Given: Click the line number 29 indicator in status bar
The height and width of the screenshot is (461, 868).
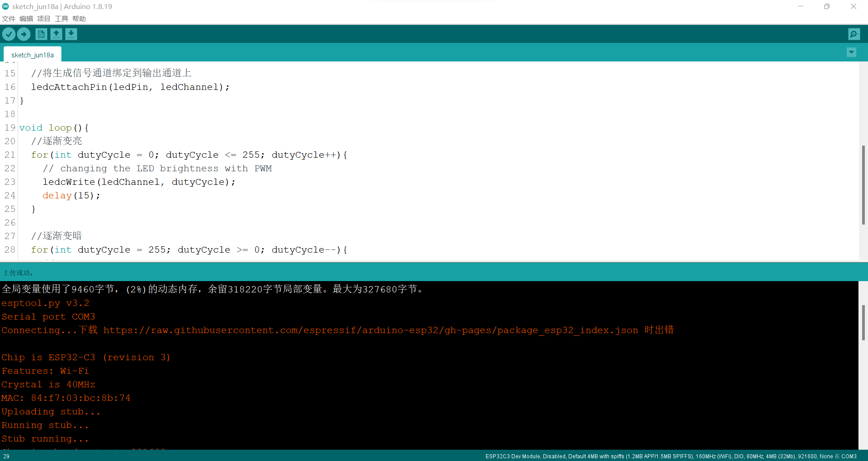Looking at the screenshot, I should pos(6,456).
